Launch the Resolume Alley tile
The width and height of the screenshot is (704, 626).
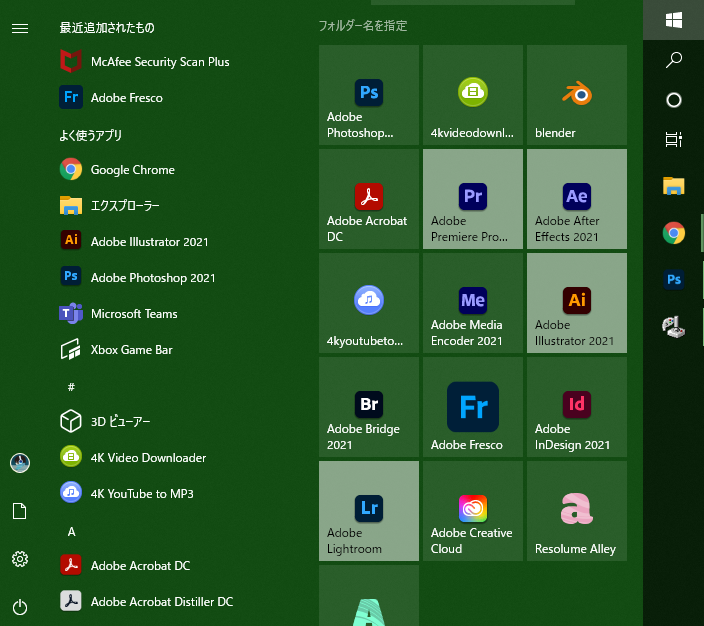coord(577,511)
